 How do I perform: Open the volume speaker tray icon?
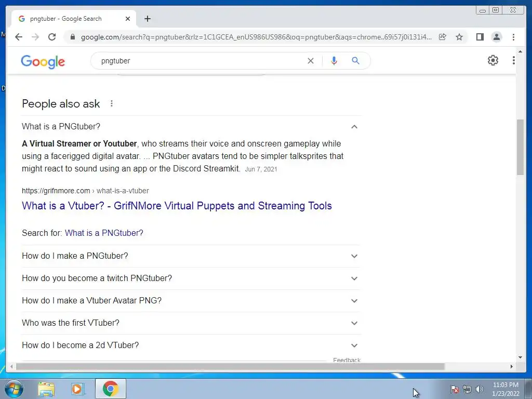(480, 389)
